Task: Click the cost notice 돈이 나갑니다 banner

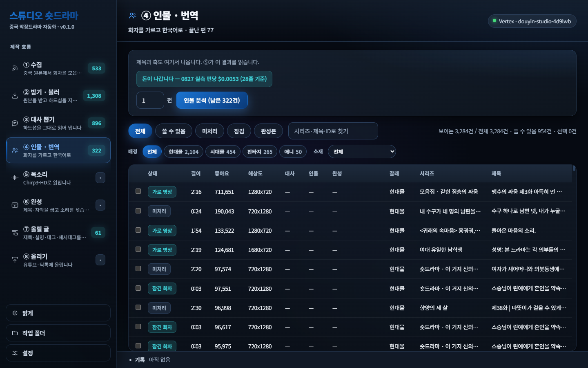Action: pyautogui.click(x=204, y=79)
